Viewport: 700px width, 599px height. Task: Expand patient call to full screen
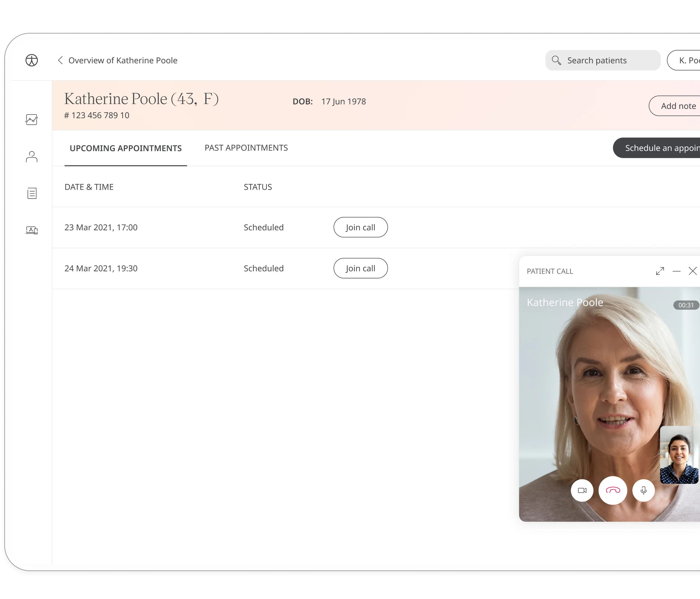[660, 271]
